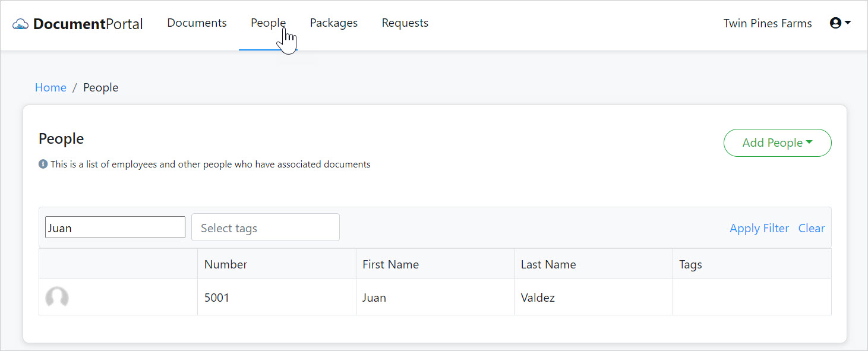Click the Apply Filter link
The image size is (868, 351).
(x=759, y=229)
